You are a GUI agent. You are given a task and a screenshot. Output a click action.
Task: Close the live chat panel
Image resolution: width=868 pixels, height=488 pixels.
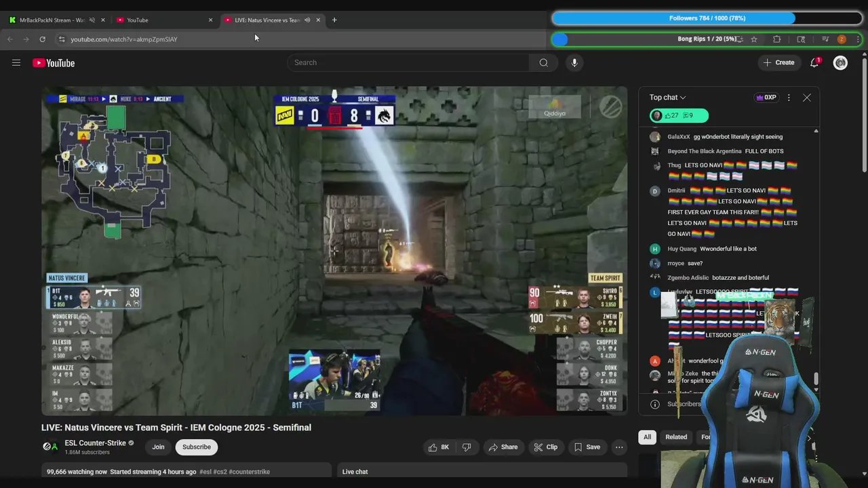807,98
